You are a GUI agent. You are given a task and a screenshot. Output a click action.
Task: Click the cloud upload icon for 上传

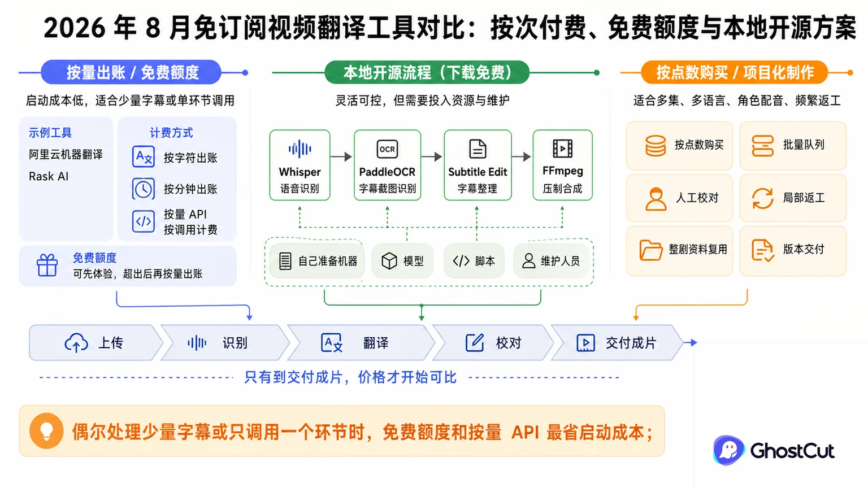[x=76, y=343]
